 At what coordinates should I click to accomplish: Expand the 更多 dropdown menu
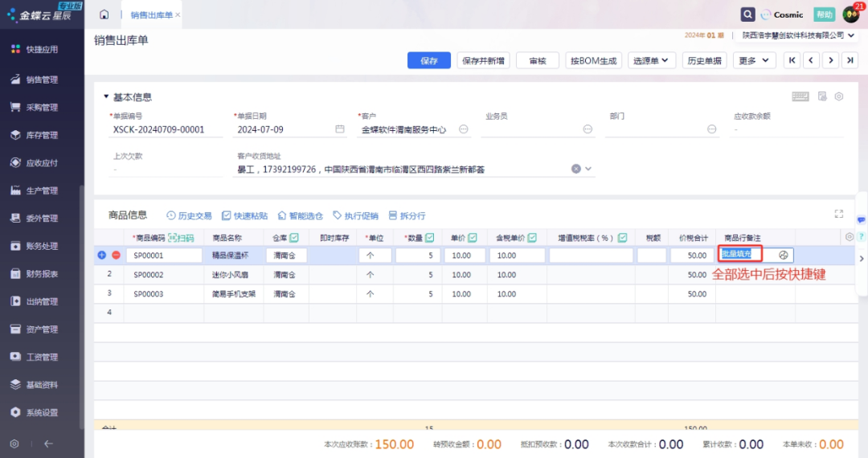click(754, 60)
